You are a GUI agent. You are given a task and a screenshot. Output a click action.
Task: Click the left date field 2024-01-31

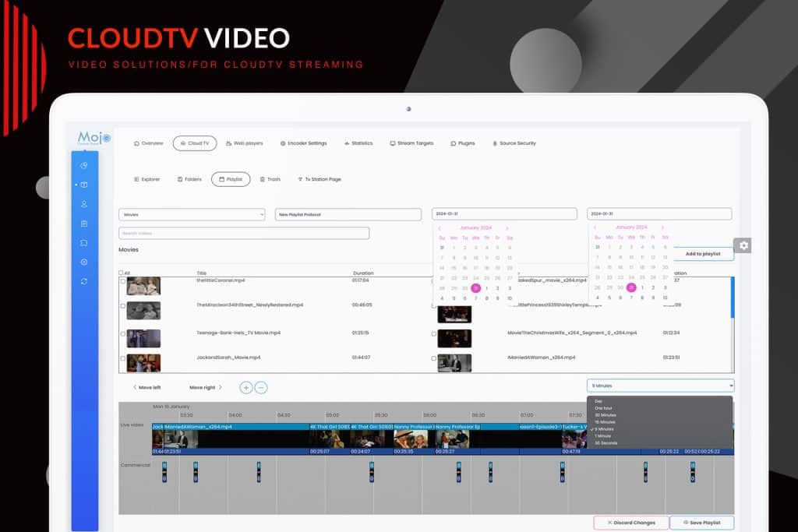(504, 213)
